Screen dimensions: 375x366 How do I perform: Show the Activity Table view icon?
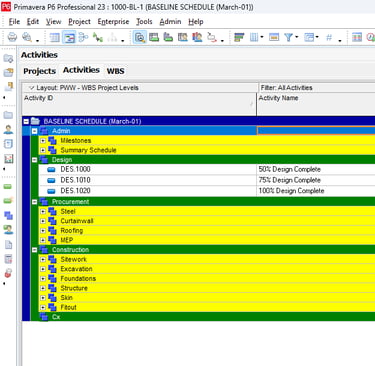54,37
